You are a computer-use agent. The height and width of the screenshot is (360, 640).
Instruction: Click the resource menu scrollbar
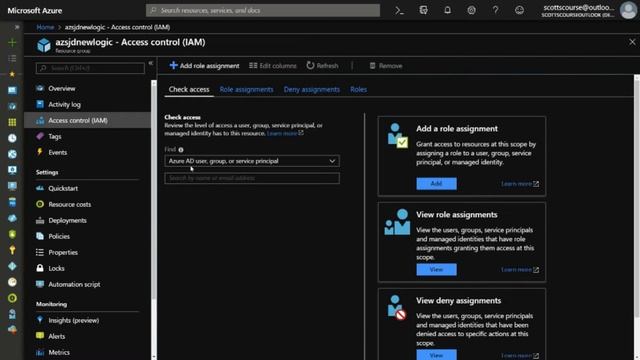pyautogui.click(x=154, y=192)
